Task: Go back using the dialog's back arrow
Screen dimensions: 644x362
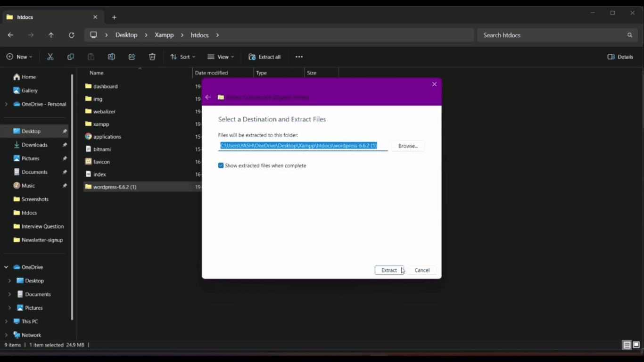Action: [x=208, y=97]
